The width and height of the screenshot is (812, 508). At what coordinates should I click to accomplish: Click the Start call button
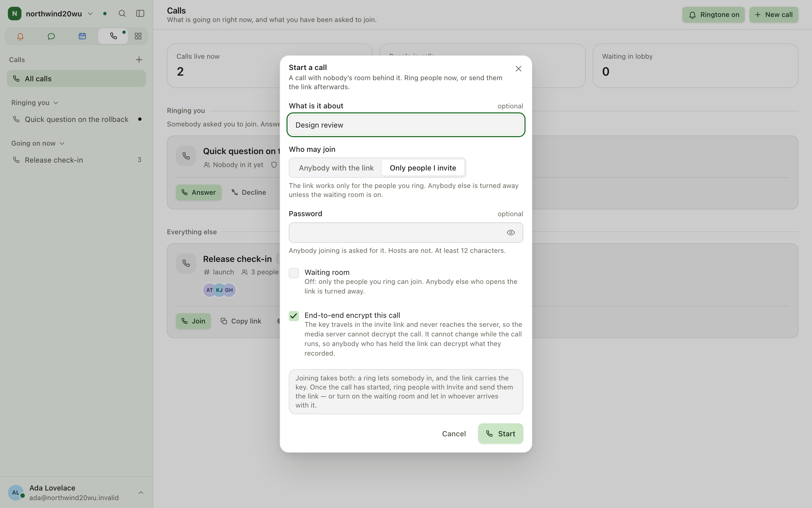click(x=500, y=434)
